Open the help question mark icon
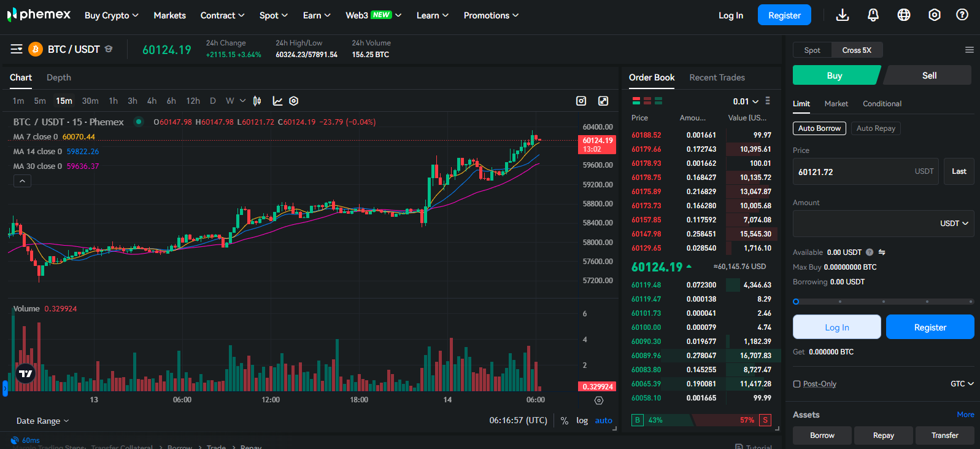The width and height of the screenshot is (980, 449). [962, 15]
